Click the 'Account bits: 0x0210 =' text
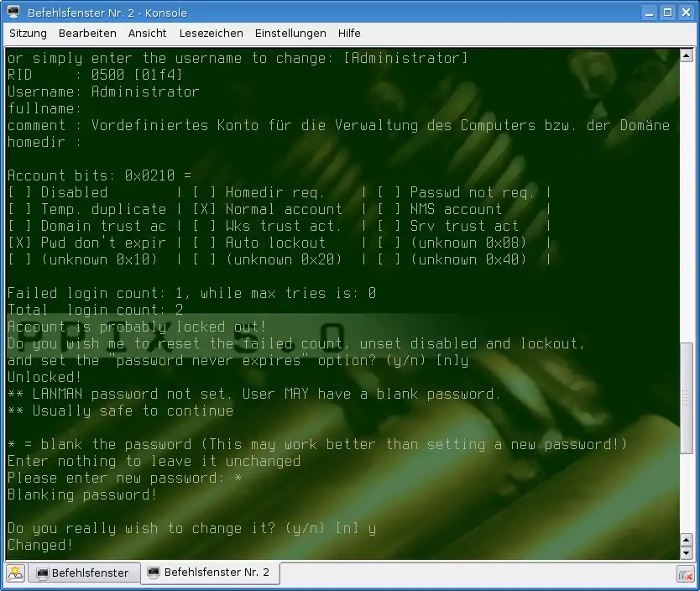This screenshot has height=591, width=700. point(100,175)
